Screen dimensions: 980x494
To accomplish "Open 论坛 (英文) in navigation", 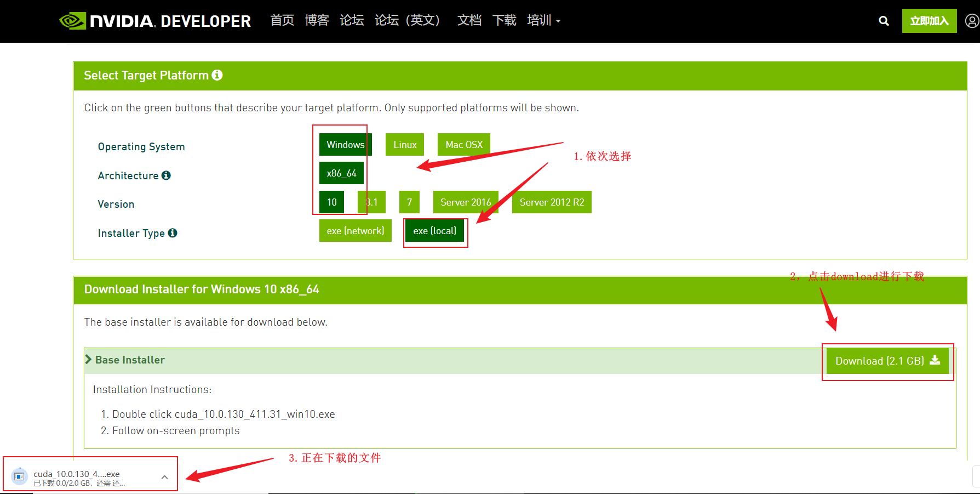I will click(408, 21).
